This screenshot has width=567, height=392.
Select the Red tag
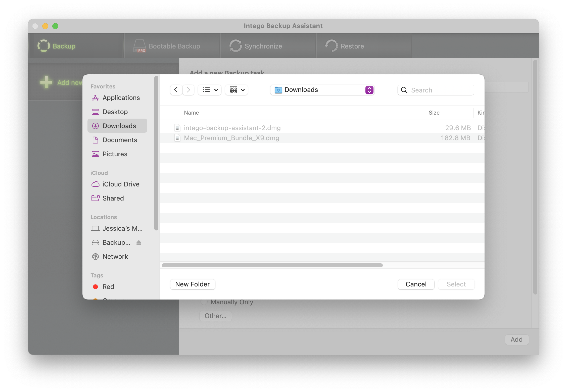[117, 287]
